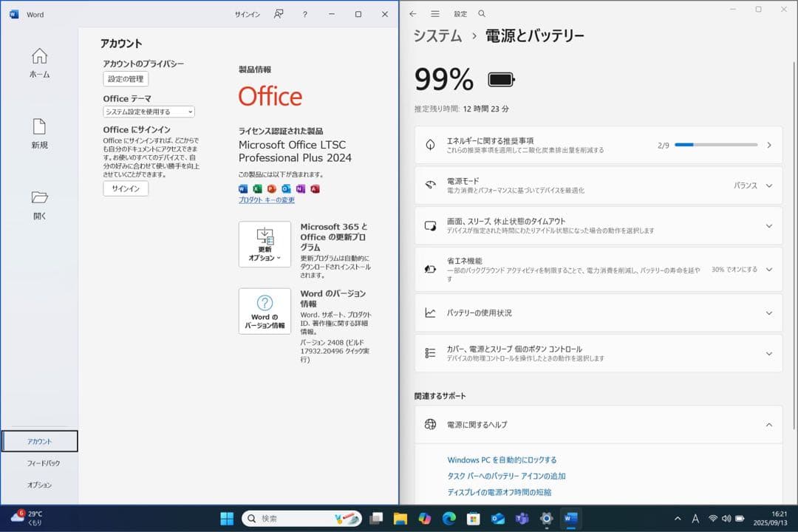Click プロダクト キーの変更 link
798x532 pixels.
(267, 200)
